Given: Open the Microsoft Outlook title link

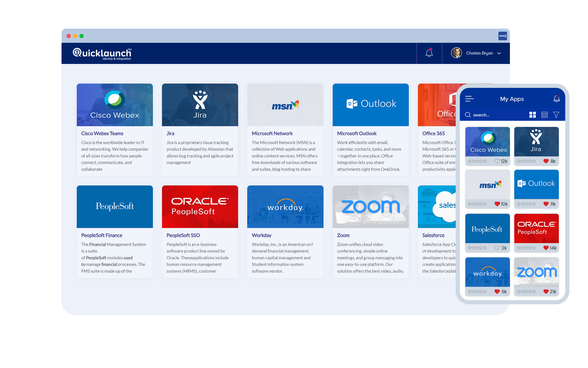Looking at the screenshot, I should 357,133.
